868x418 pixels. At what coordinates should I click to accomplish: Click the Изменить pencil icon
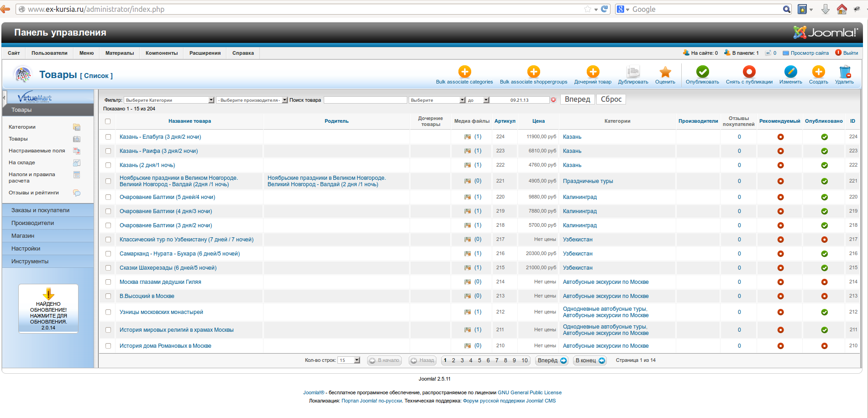(x=790, y=72)
